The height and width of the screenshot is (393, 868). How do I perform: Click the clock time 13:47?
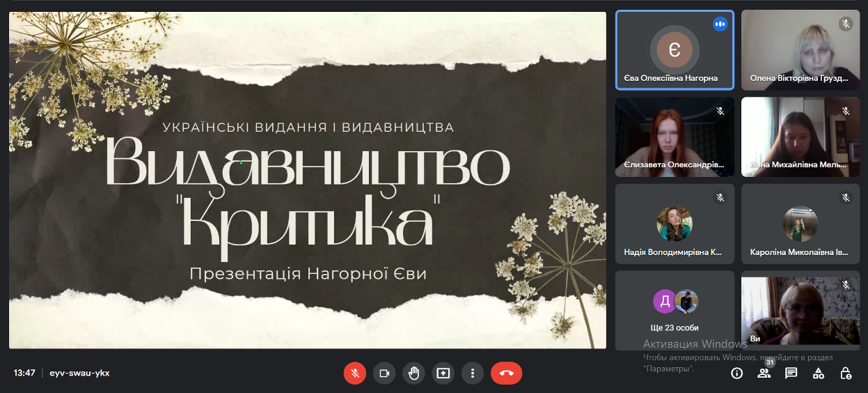pos(24,373)
